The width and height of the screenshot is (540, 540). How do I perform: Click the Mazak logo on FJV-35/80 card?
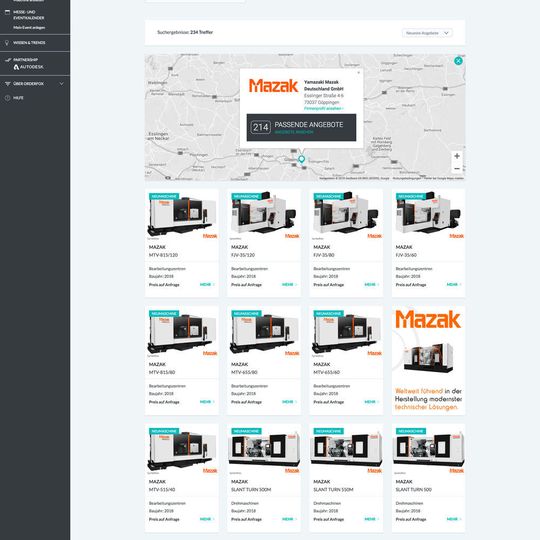(374, 236)
